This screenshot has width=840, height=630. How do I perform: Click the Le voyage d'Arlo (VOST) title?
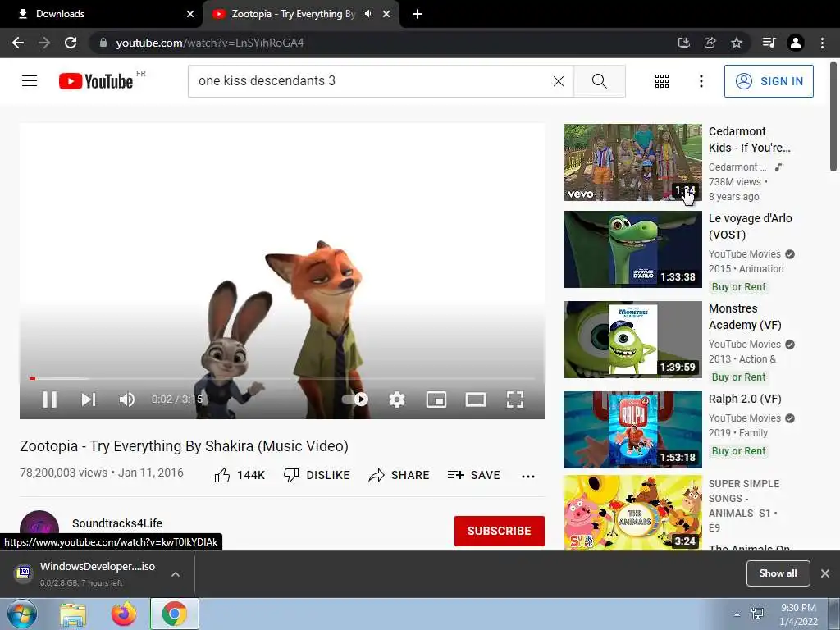(x=750, y=226)
